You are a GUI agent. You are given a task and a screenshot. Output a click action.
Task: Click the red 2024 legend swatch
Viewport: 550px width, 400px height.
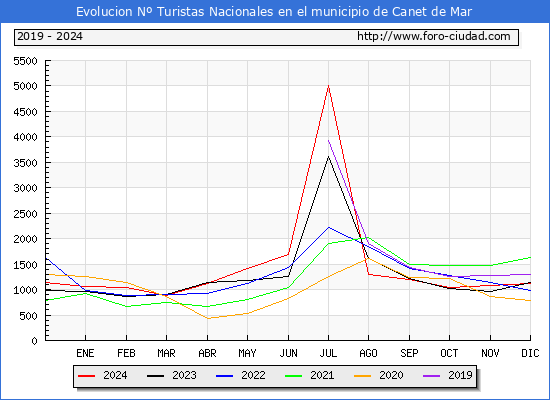86,376
